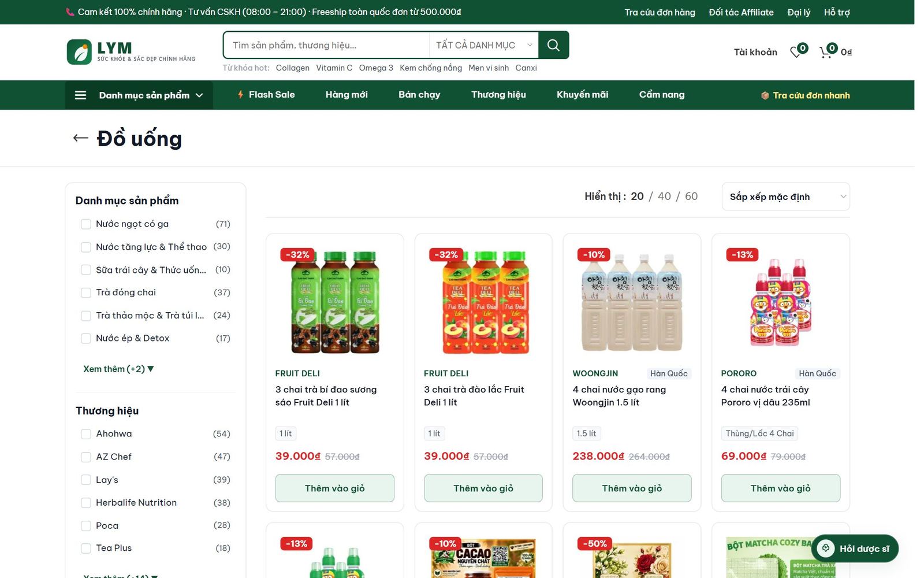Click the LYM logo
924x578 pixels.
coord(131,52)
